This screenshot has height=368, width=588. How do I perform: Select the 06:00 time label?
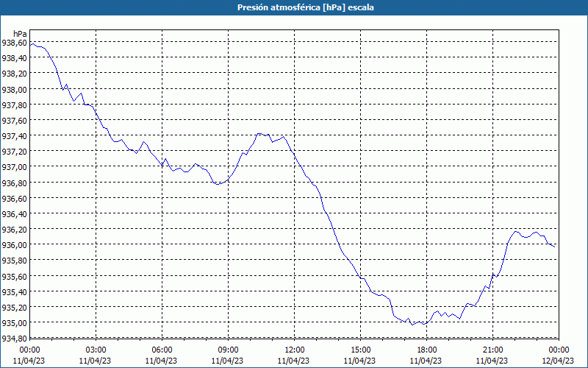(162, 350)
